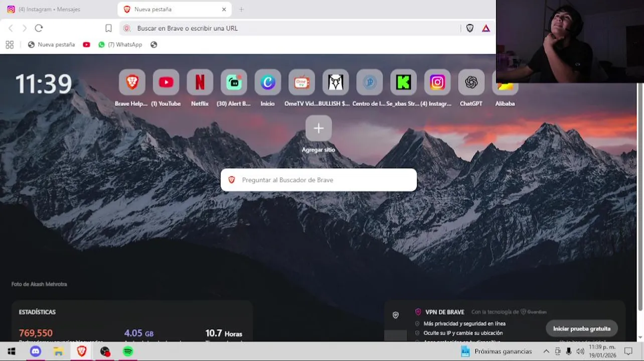Viewport: 644px width, 361px height.
Task: Go forward with the forward arrow
Action: click(24, 29)
